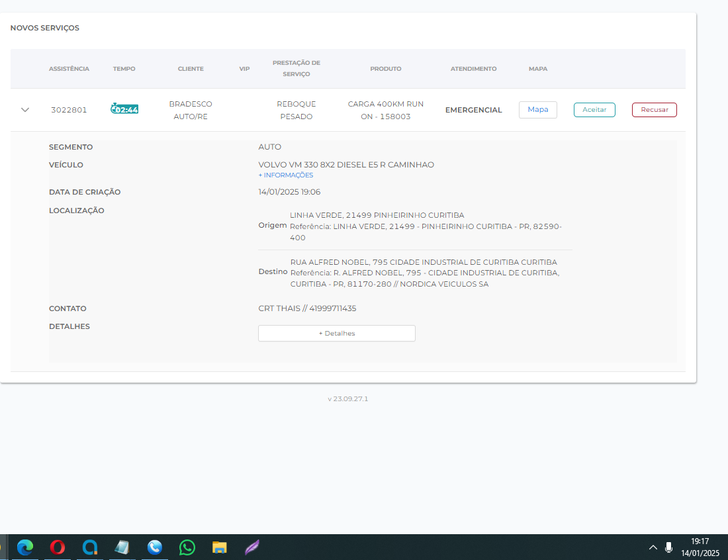Click the taskbar clock and date
The height and width of the screenshot is (560, 728).
[700, 547]
